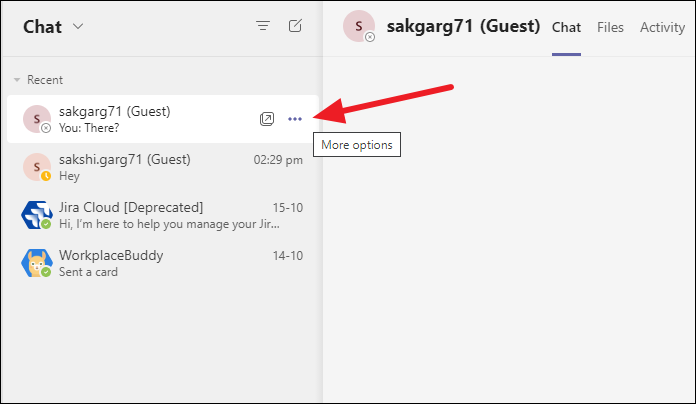Open Jira Cloud [Deprecated] conversation
The width and height of the screenshot is (696, 404).
(x=163, y=215)
